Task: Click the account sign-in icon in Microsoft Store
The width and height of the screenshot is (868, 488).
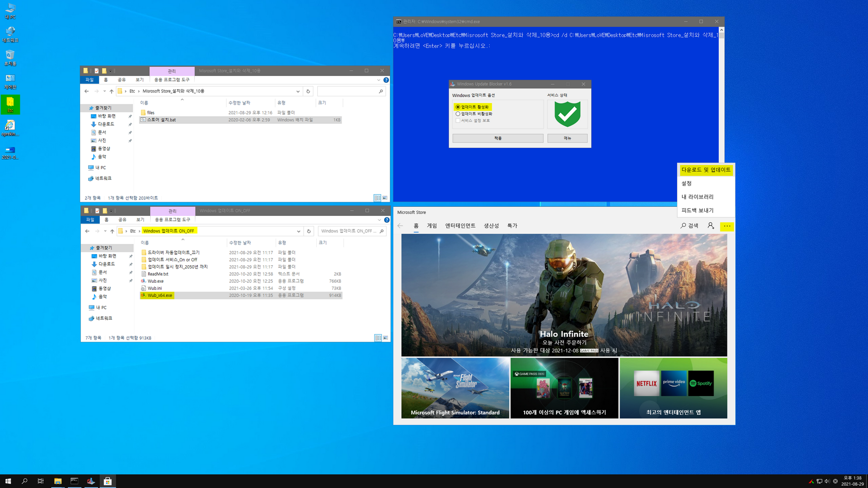Action: (711, 226)
